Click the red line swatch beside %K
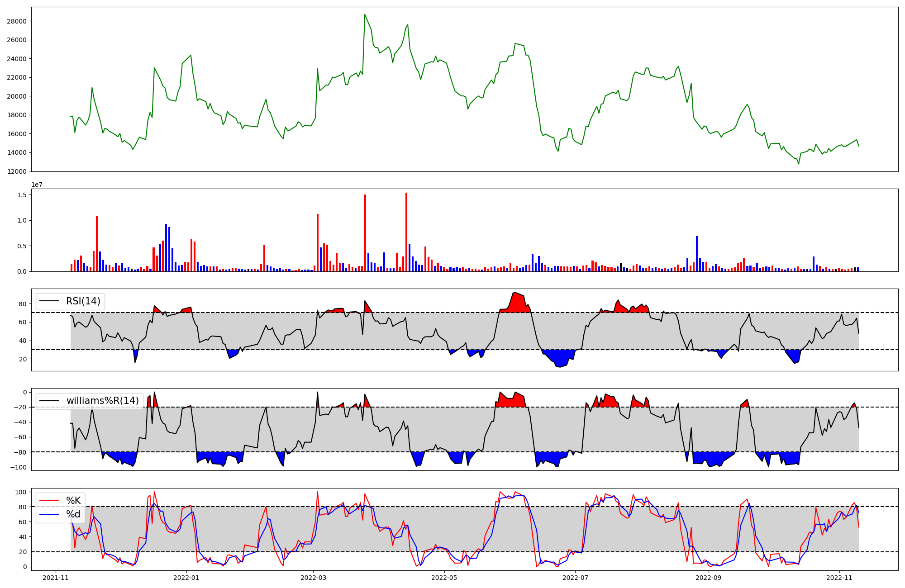The height and width of the screenshot is (588, 905). 49,500
